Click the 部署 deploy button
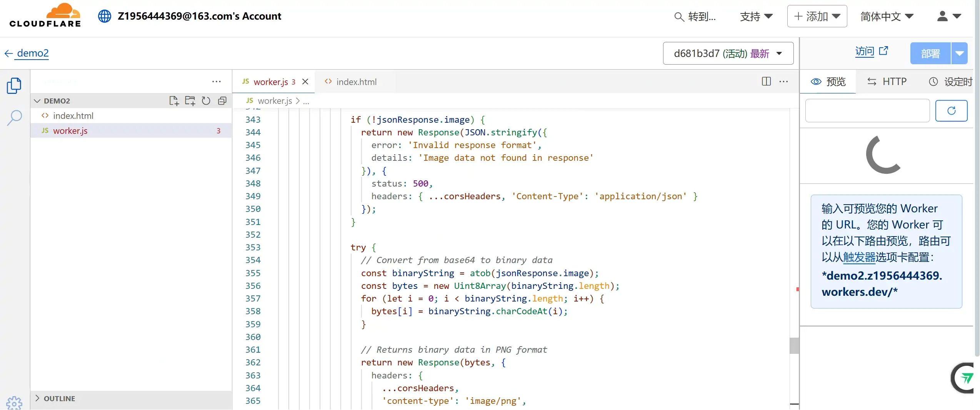 coord(930,53)
